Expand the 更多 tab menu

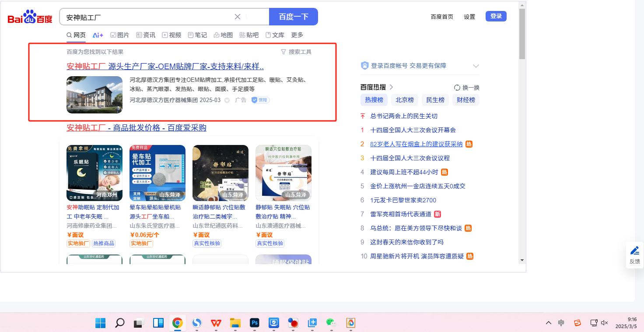click(x=297, y=35)
